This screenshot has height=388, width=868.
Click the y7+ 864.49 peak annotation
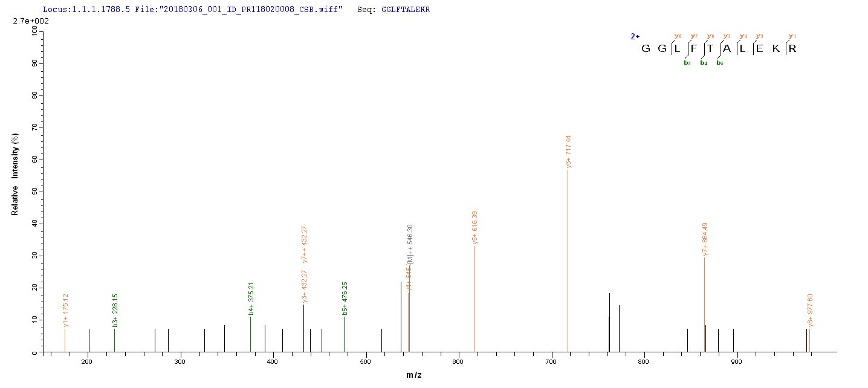tap(705, 239)
